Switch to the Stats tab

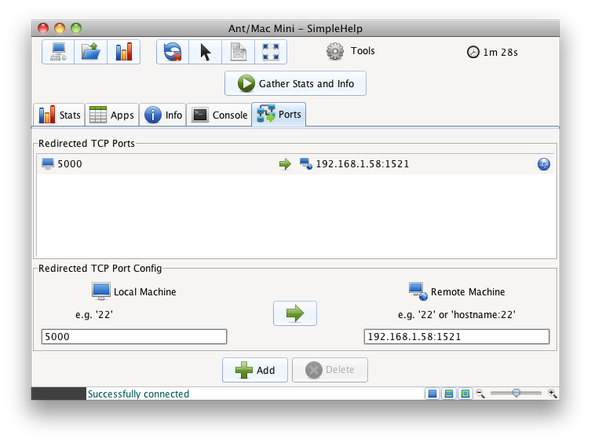click(59, 115)
